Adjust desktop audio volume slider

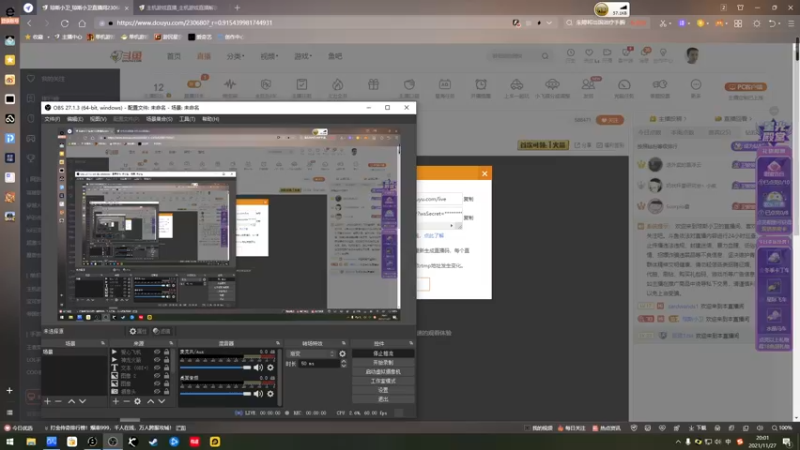click(215, 393)
